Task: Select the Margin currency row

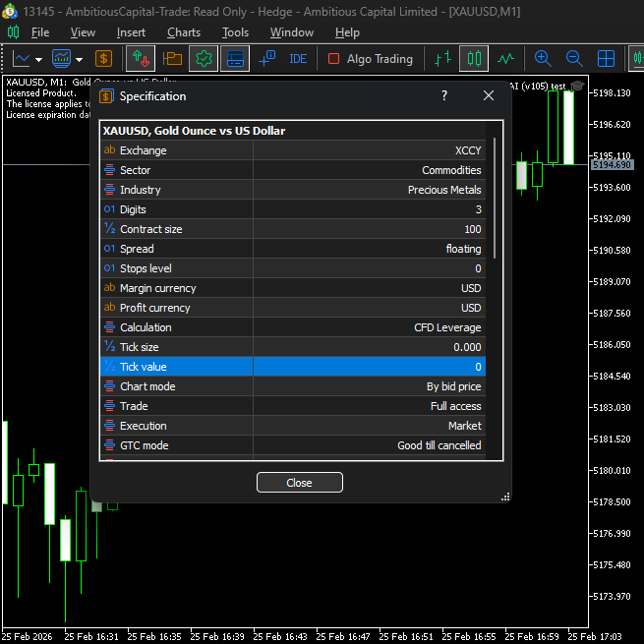Action: click(293, 288)
